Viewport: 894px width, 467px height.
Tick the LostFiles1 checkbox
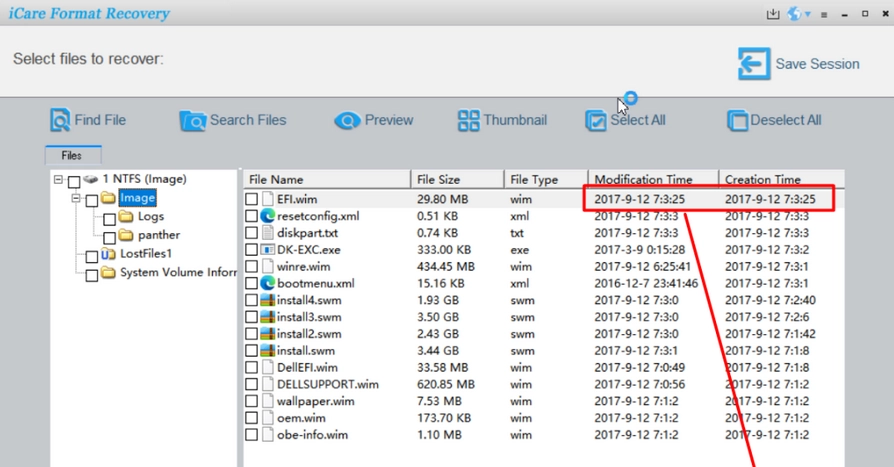pos(92,257)
